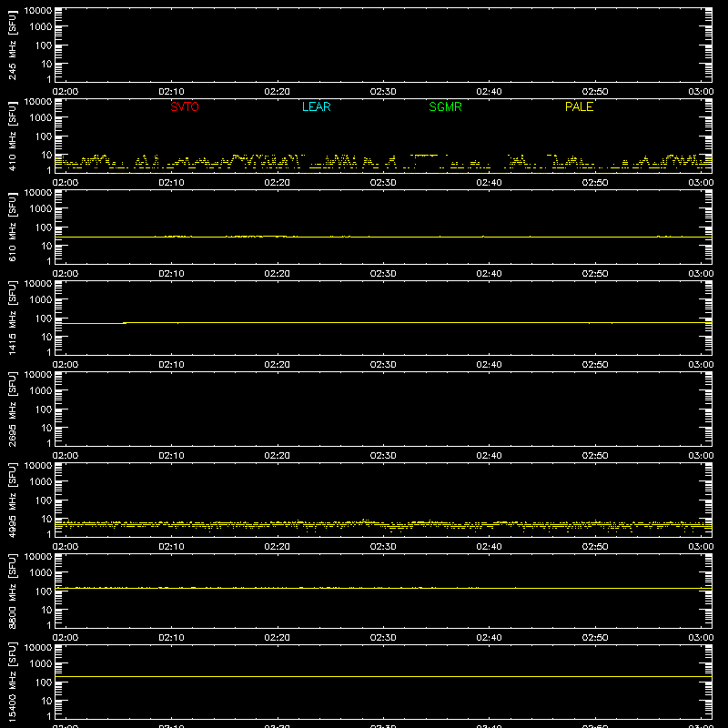728x728 pixels.
Task: Click 02:50 time label below the 2695 MHz plot
Action: click(x=595, y=456)
